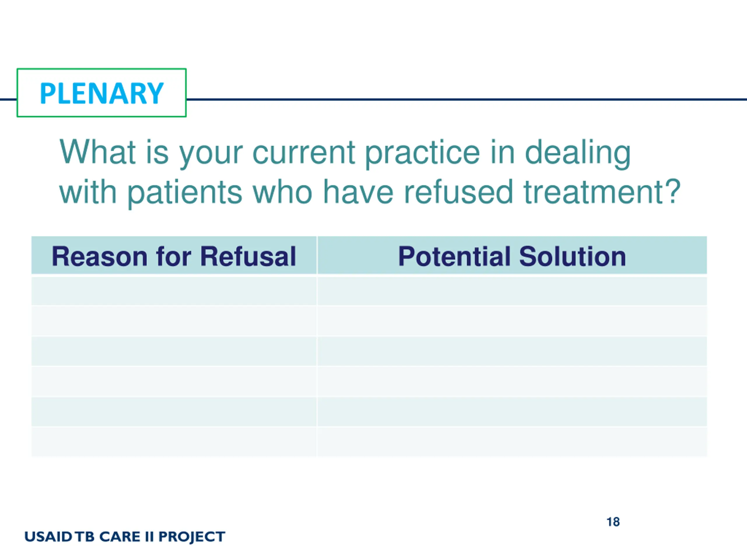The image size is (747, 560).
Task: Click the slide number 18
Action: pos(613,522)
